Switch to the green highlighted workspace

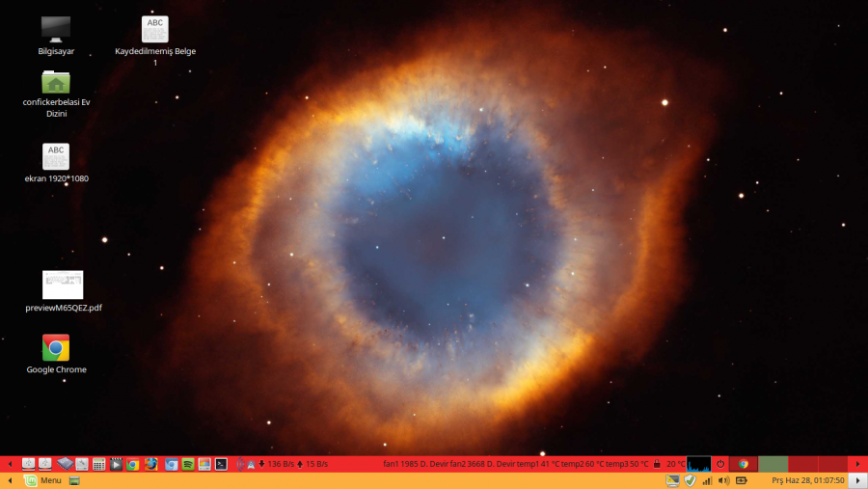tap(773, 464)
